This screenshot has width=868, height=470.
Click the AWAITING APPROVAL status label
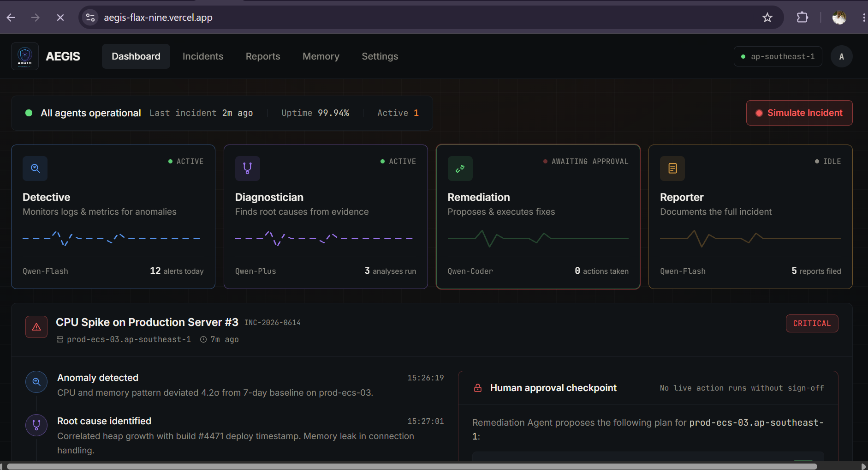click(590, 162)
